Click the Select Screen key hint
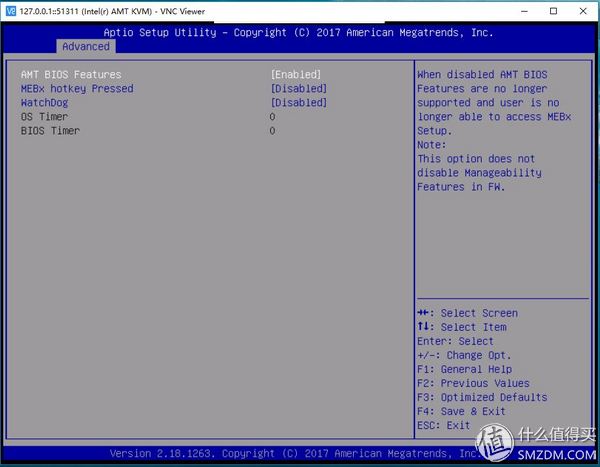Screen dimensions: 600x467 (467, 313)
